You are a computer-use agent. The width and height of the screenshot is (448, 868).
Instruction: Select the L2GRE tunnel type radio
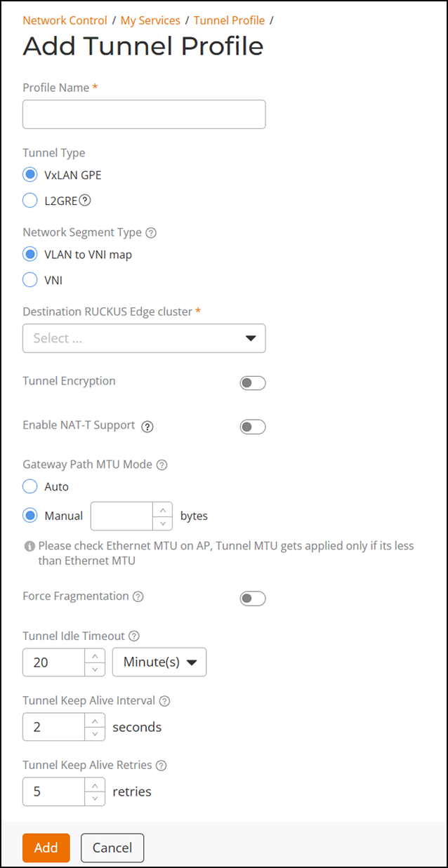pyautogui.click(x=30, y=201)
